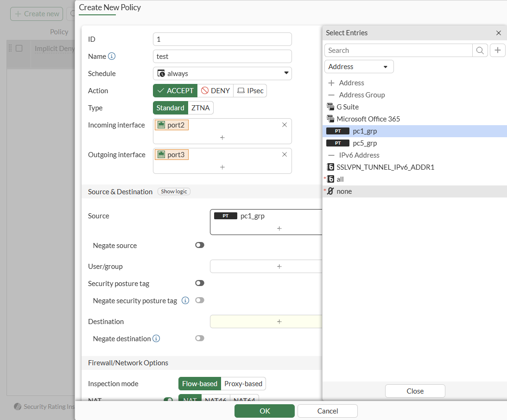Toggle the Negate destination switch
Image resolution: width=507 pixels, height=420 pixels.
point(200,338)
